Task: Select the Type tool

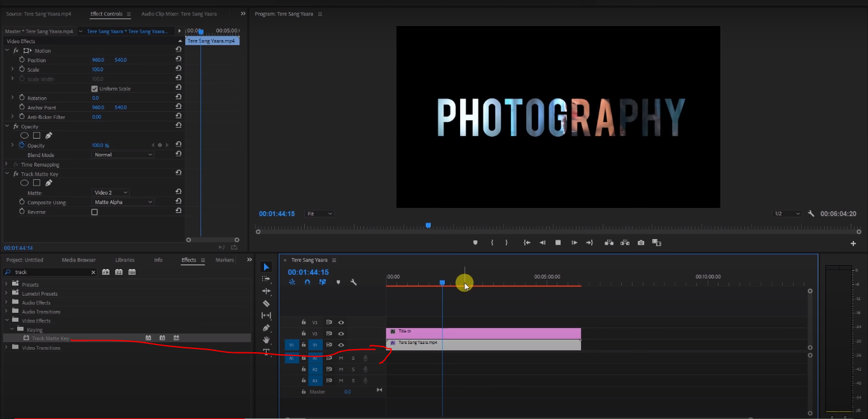Action: tap(266, 351)
